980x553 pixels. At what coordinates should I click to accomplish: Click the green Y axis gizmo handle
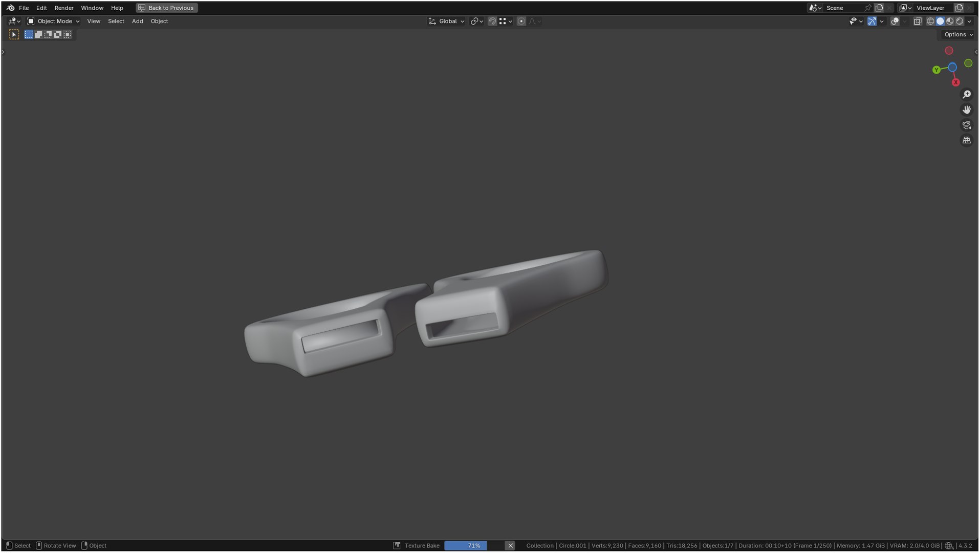click(937, 70)
